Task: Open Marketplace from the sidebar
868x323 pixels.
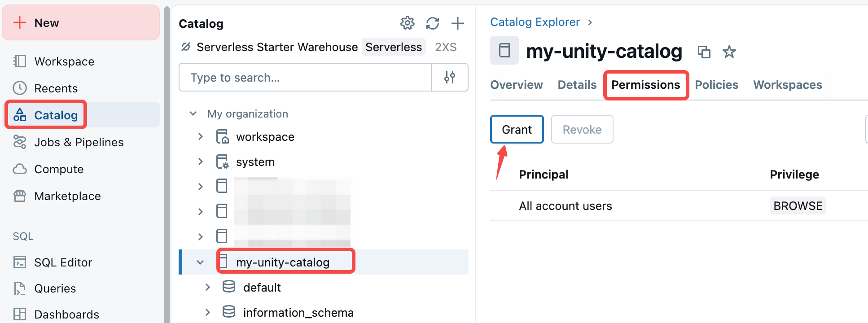Action: 67,196
